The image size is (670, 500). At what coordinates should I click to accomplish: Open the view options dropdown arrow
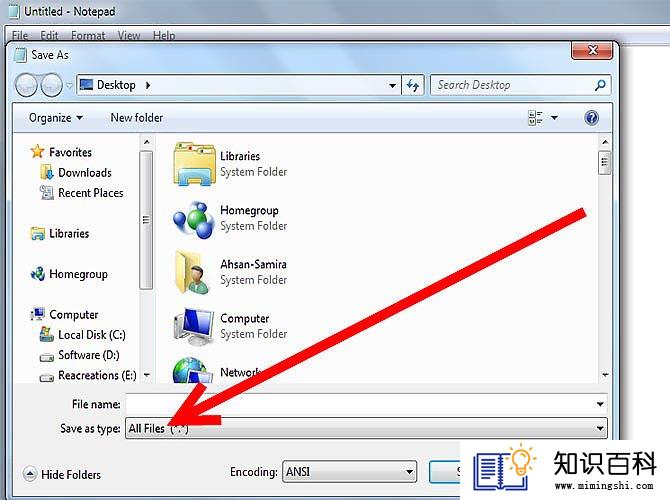click(x=554, y=118)
